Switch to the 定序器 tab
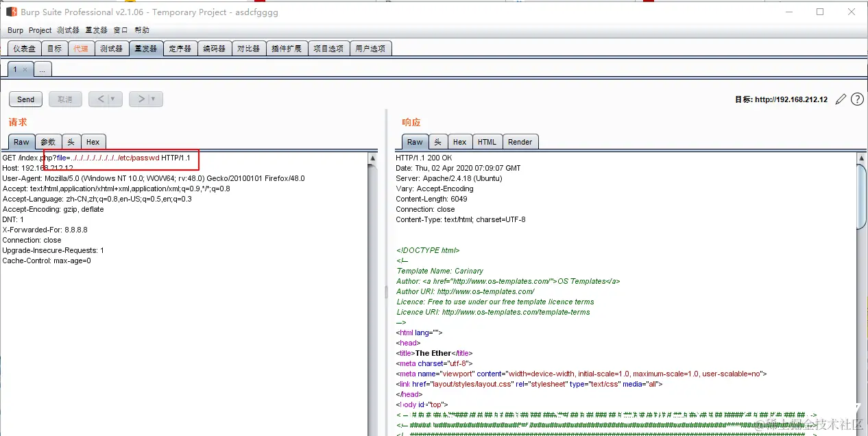The height and width of the screenshot is (436, 868). (x=180, y=49)
